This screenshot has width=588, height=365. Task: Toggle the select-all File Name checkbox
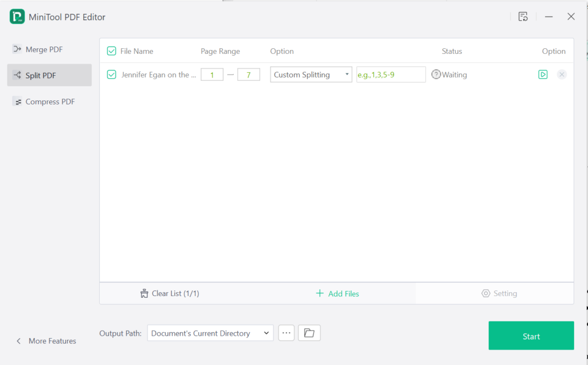click(111, 51)
